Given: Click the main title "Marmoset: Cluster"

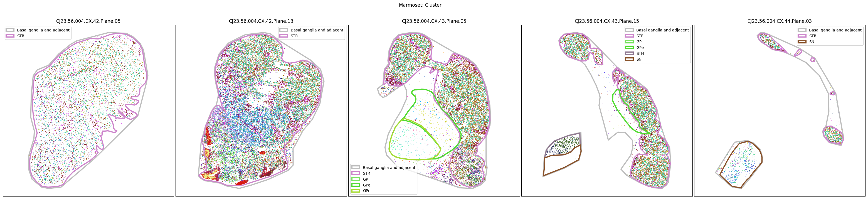Looking at the screenshot, I should point(420,5).
